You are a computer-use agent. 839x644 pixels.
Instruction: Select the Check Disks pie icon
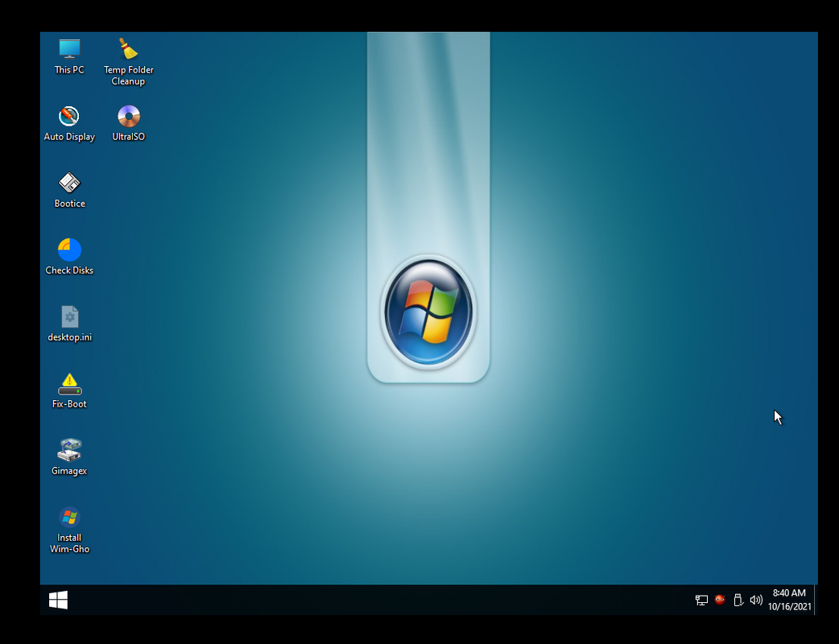point(69,250)
